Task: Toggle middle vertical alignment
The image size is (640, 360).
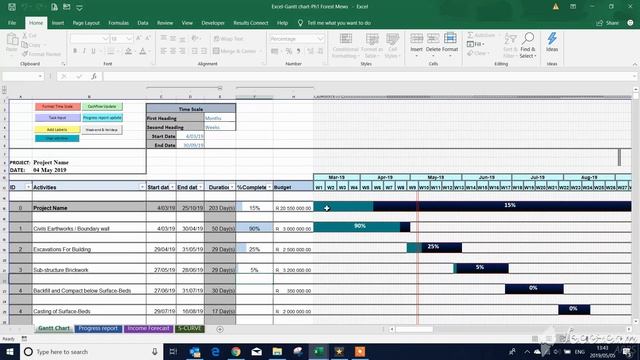Action: click(x=173, y=39)
